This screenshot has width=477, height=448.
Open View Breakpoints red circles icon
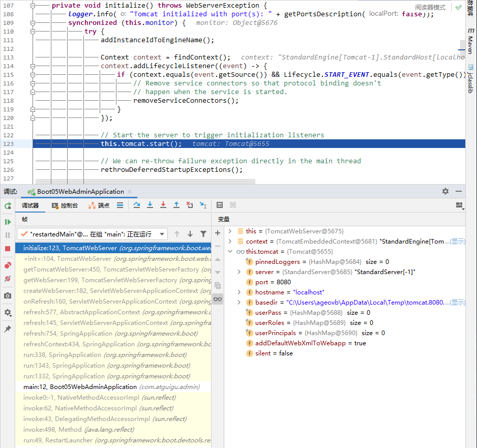8,265
